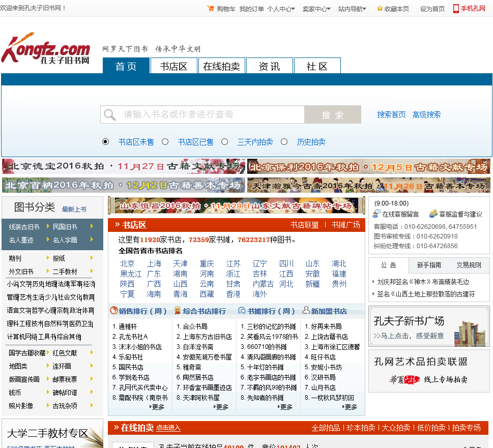This screenshot has width=493, height=448.
Task: Expand the 连环画 category arrow
Action: (92, 366)
